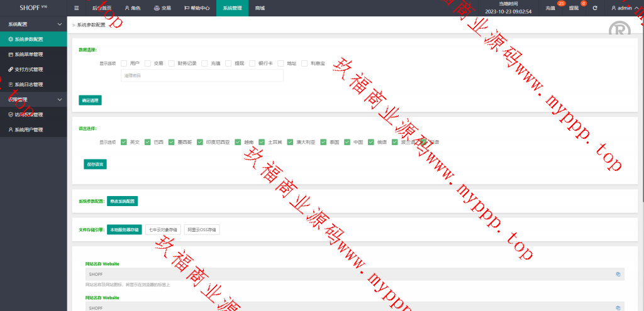Enable the 银行卡 cleanup checkbox

[252, 63]
